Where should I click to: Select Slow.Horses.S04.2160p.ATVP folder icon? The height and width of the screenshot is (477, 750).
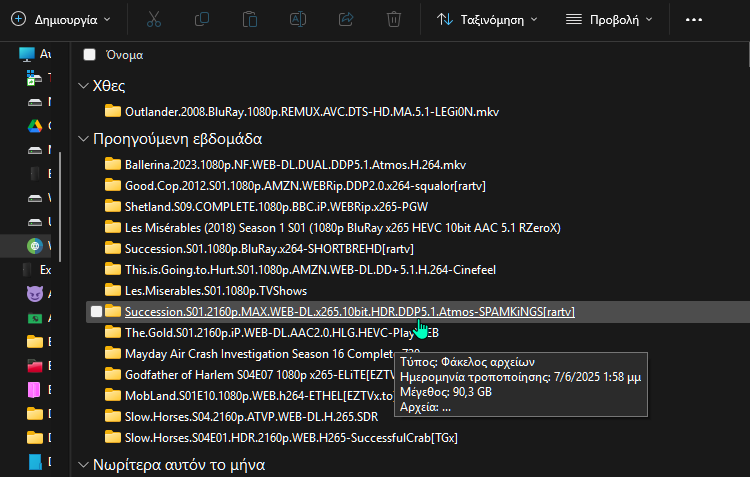pyautogui.click(x=113, y=416)
